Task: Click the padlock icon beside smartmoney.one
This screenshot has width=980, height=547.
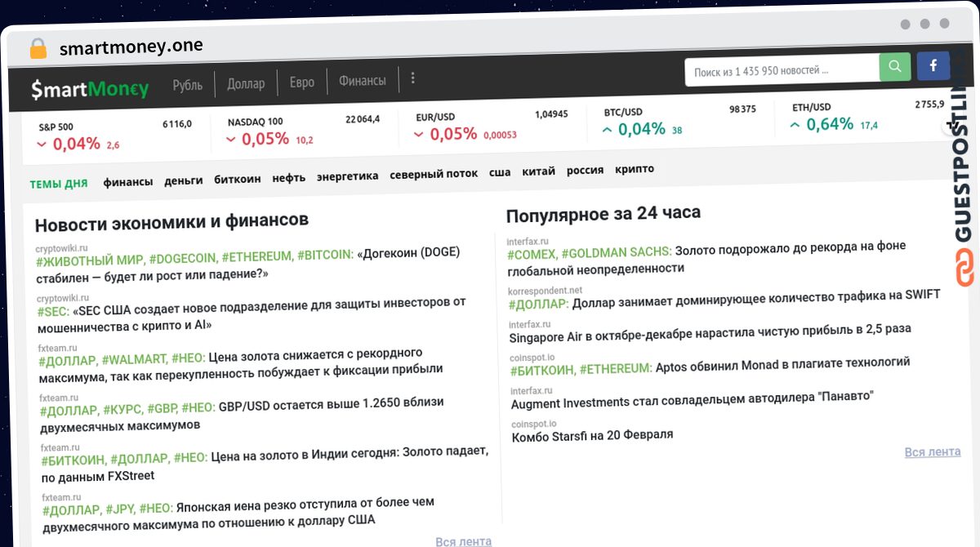Action: click(38, 49)
